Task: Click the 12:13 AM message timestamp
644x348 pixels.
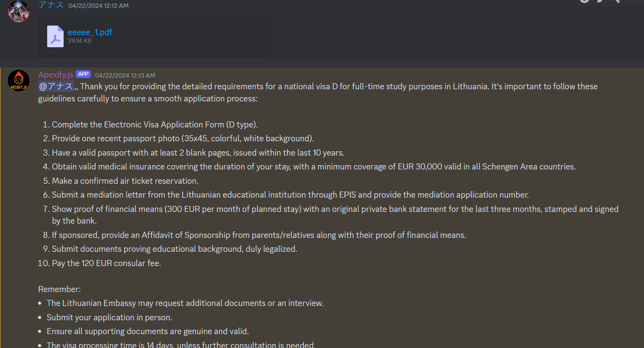Action: pos(125,75)
